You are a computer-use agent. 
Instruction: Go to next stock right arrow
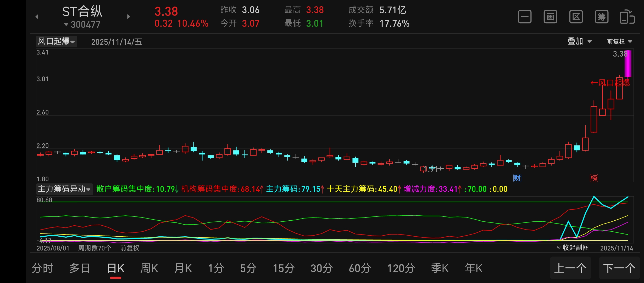129,17
